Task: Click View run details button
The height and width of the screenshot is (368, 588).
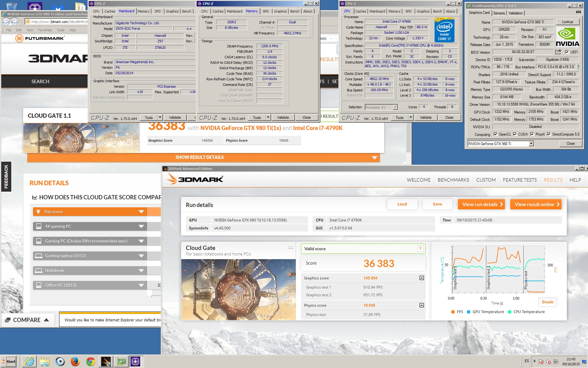Action: click(x=482, y=204)
